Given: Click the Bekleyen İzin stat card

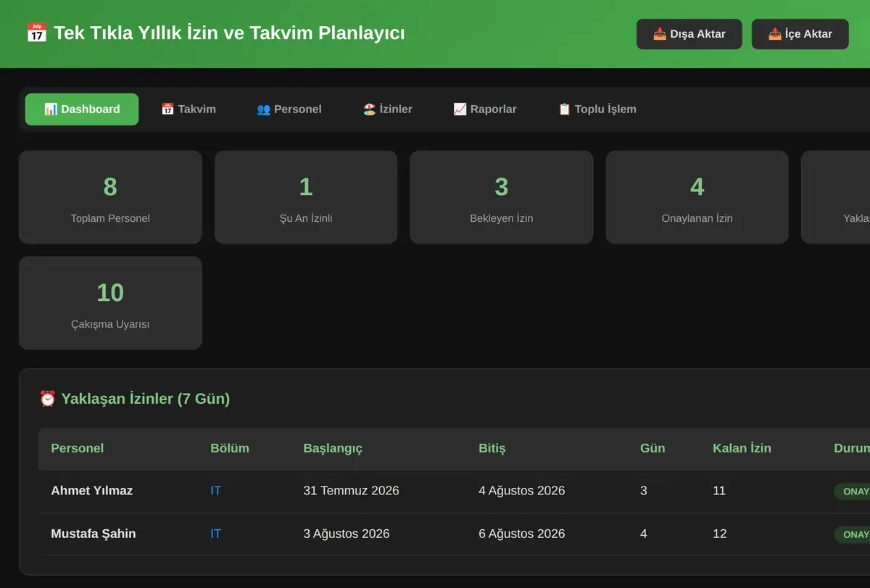Looking at the screenshot, I should click(502, 197).
